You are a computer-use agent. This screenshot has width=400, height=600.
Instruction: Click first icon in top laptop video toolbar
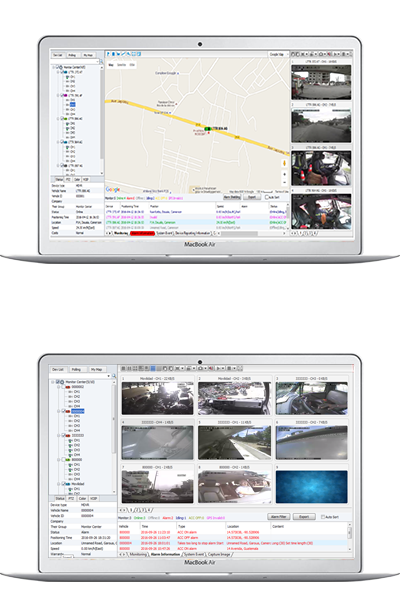292,54
